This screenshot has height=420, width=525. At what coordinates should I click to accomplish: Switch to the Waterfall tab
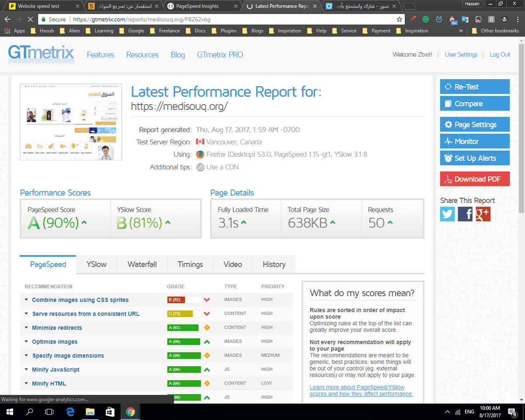point(142,264)
